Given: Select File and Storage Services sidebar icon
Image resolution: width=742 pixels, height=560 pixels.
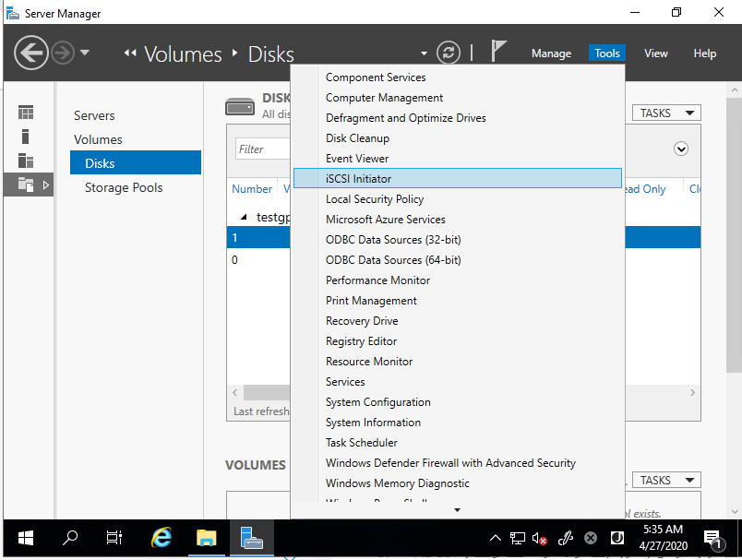Looking at the screenshot, I should [x=29, y=185].
